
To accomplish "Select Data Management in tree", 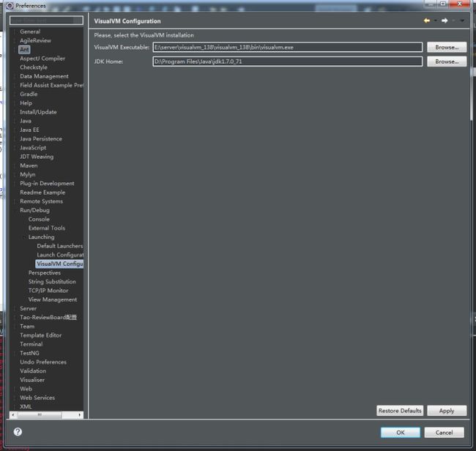I will pos(44,76).
